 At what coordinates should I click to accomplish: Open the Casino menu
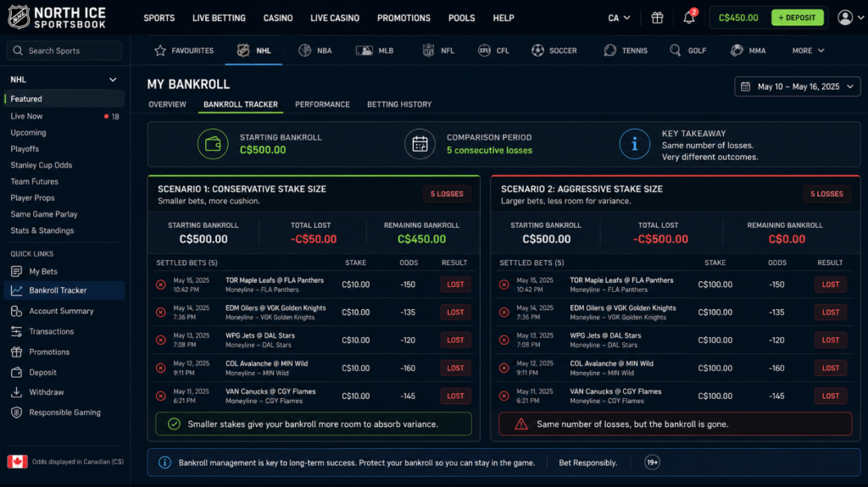(278, 18)
